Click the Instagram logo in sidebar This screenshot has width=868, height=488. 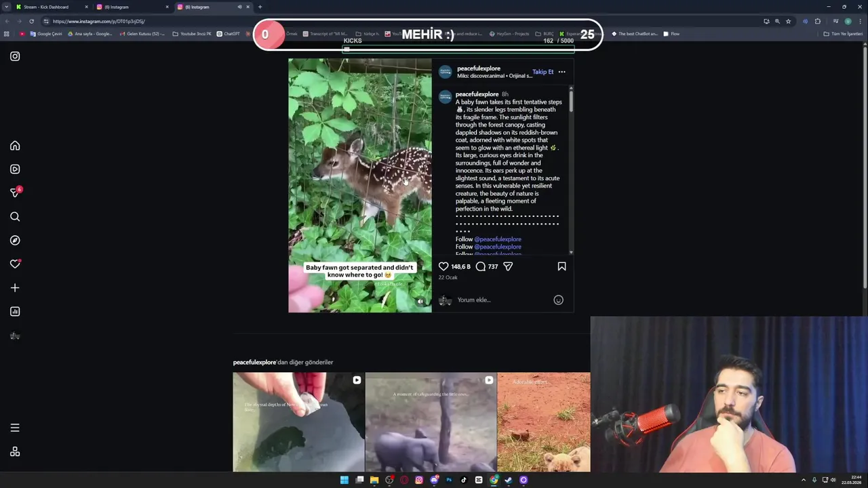pos(15,56)
